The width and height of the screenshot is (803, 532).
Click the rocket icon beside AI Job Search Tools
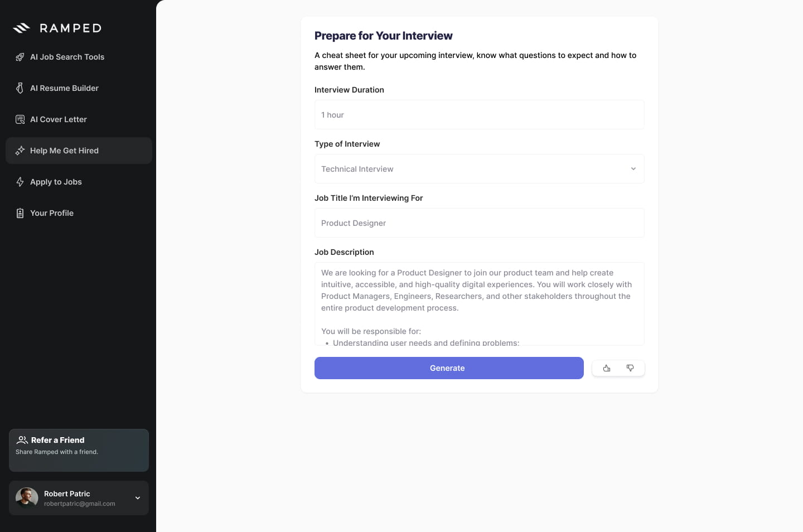pyautogui.click(x=20, y=57)
